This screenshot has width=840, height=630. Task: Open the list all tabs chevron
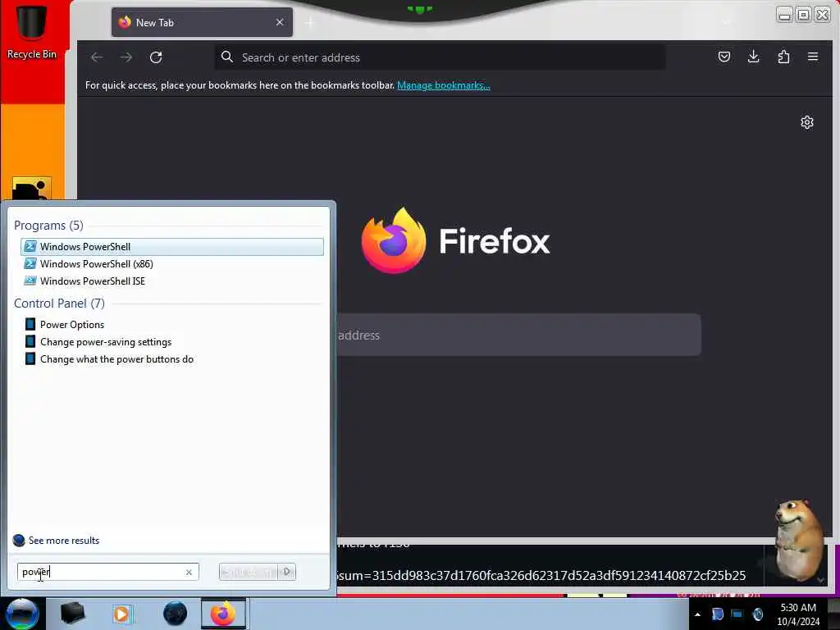[727, 22]
